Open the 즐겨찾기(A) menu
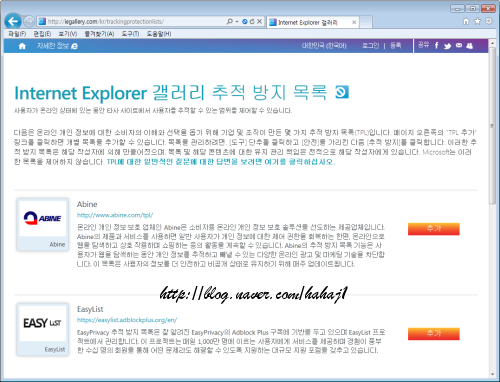The height and width of the screenshot is (382, 500). click(99, 34)
